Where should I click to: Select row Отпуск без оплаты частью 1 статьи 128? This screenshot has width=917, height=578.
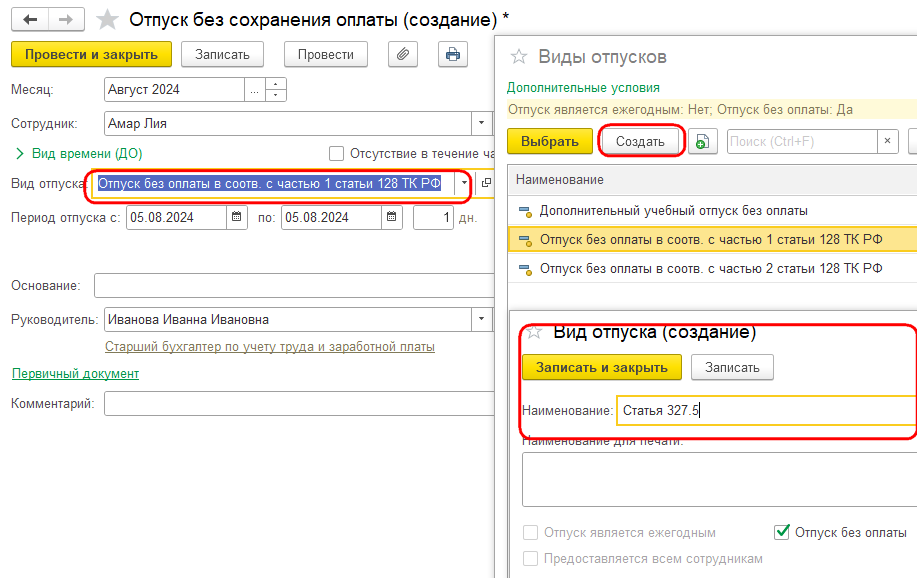point(712,239)
